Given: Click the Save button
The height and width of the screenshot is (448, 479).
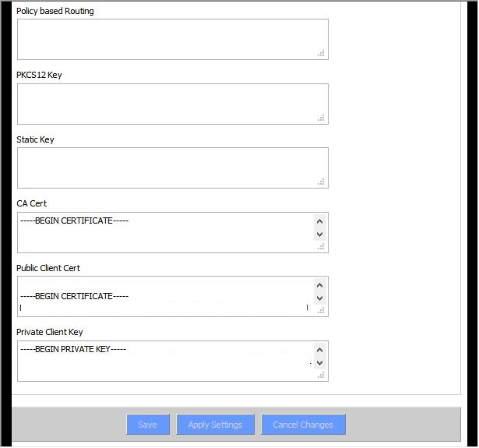Looking at the screenshot, I should tap(148, 425).
